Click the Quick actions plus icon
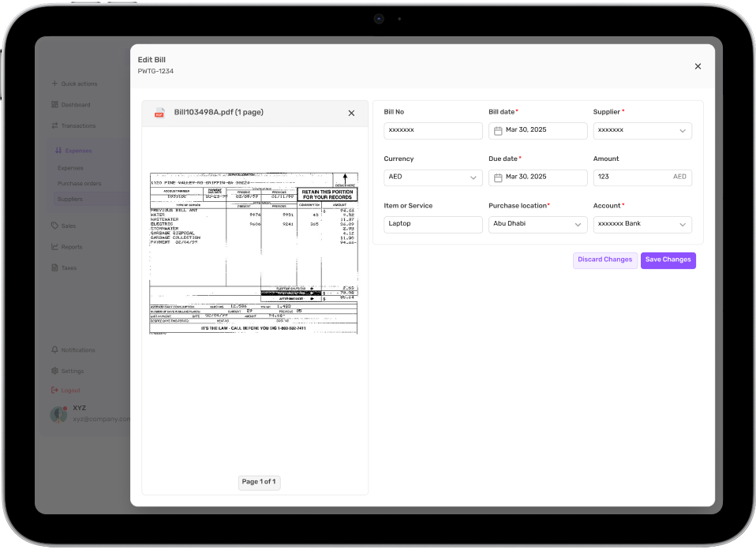 pyautogui.click(x=53, y=84)
